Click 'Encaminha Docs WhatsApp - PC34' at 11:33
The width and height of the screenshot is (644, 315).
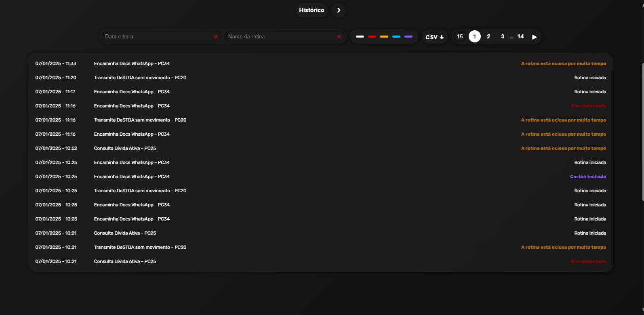(132, 63)
